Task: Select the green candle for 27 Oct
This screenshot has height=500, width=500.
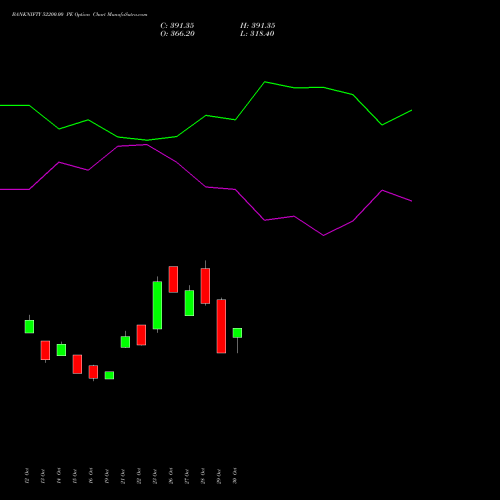Action: [189, 303]
